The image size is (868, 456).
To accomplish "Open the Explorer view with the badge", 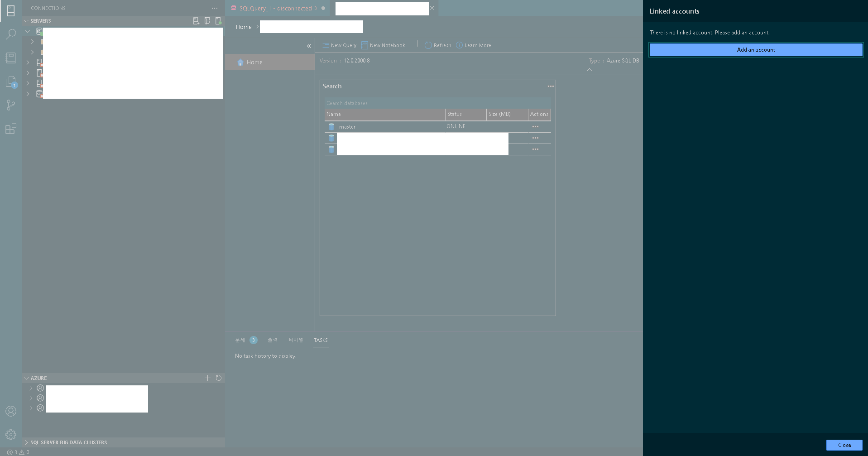I will coord(11,82).
